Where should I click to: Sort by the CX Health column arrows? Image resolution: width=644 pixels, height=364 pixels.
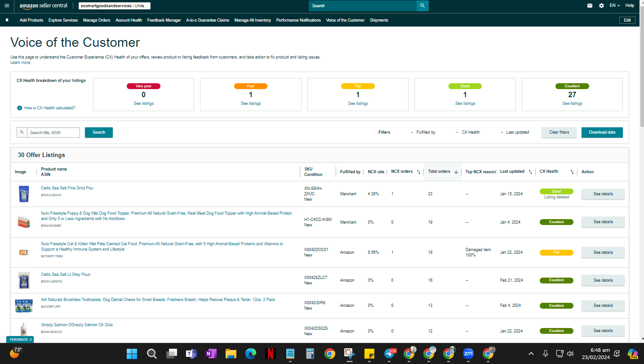click(x=572, y=171)
